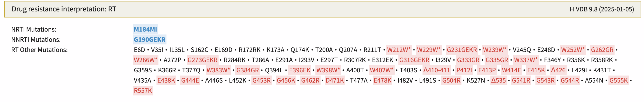
Task: Click the G316GEKR mutation
Action: 414,60
